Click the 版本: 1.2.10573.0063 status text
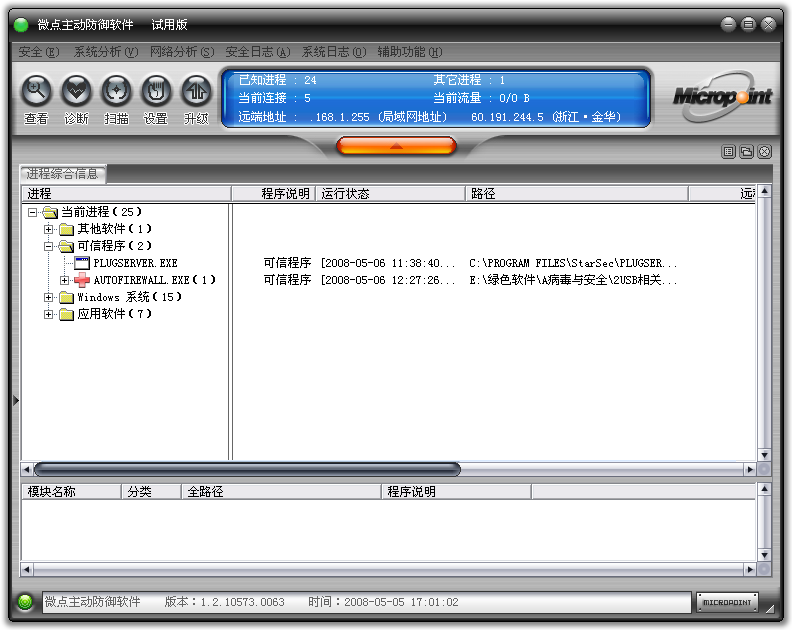This screenshot has height=630, width=792. 225,602
